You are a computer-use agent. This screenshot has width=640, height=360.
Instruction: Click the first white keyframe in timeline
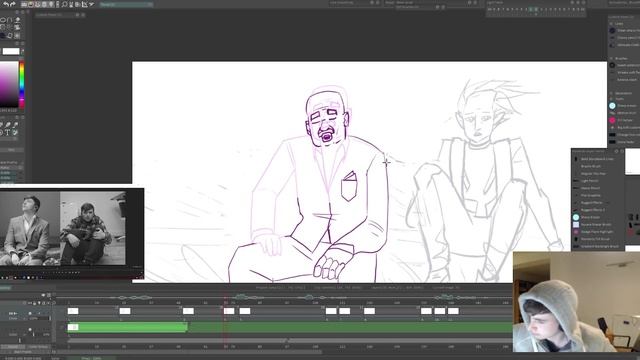click(73, 311)
